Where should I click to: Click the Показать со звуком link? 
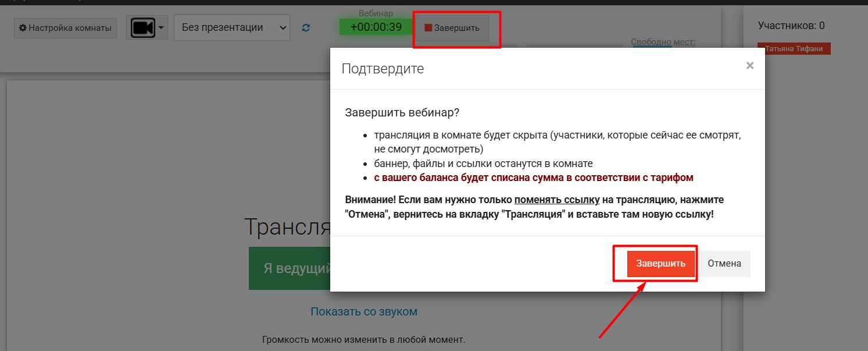[x=364, y=311]
